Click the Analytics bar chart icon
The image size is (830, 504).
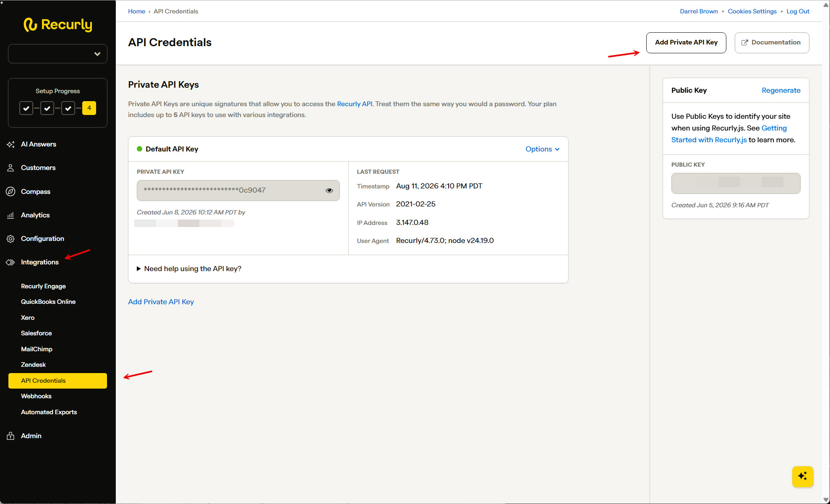click(10, 215)
